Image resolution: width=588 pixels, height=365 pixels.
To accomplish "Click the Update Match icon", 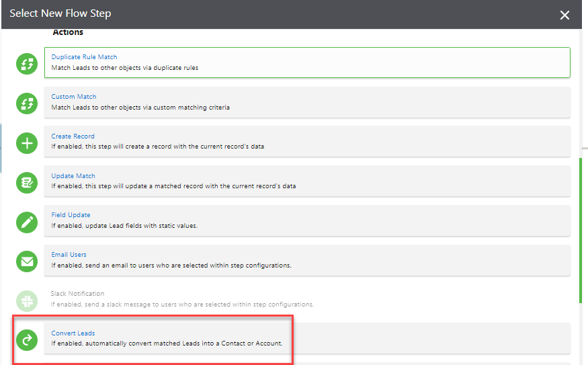I will point(27,183).
